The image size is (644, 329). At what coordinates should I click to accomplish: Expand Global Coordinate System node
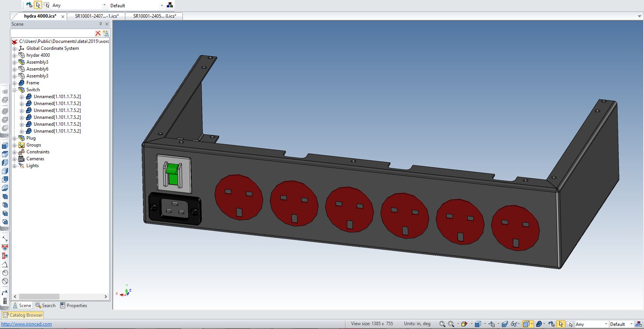pos(15,48)
